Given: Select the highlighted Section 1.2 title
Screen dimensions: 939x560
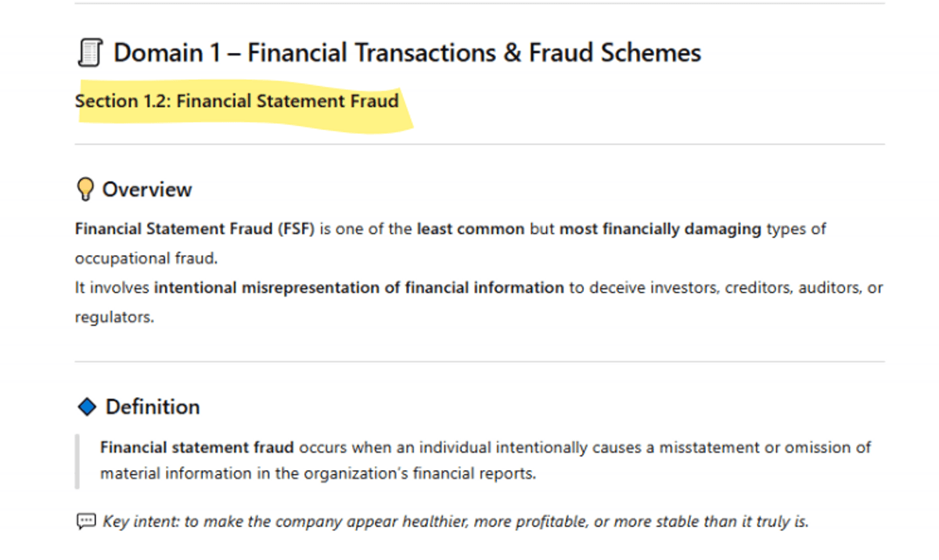Looking at the screenshot, I should point(236,101).
